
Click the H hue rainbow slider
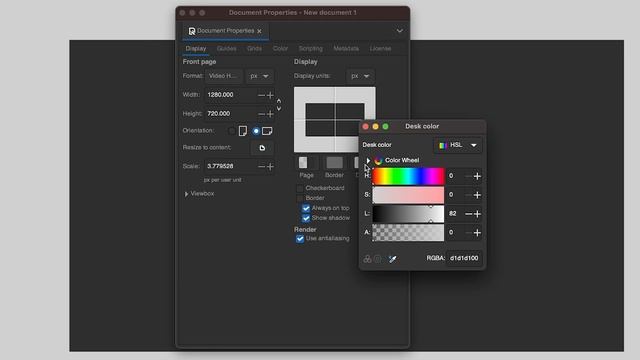point(408,176)
